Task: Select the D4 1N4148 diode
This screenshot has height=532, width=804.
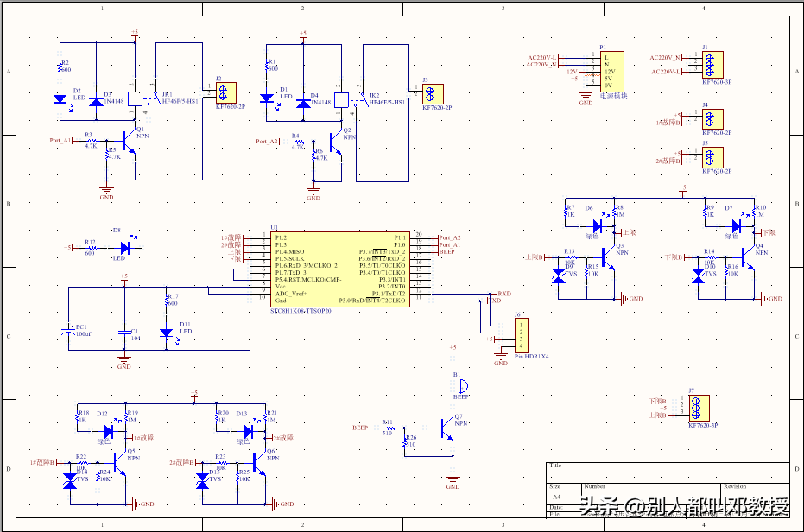Action: (x=304, y=103)
